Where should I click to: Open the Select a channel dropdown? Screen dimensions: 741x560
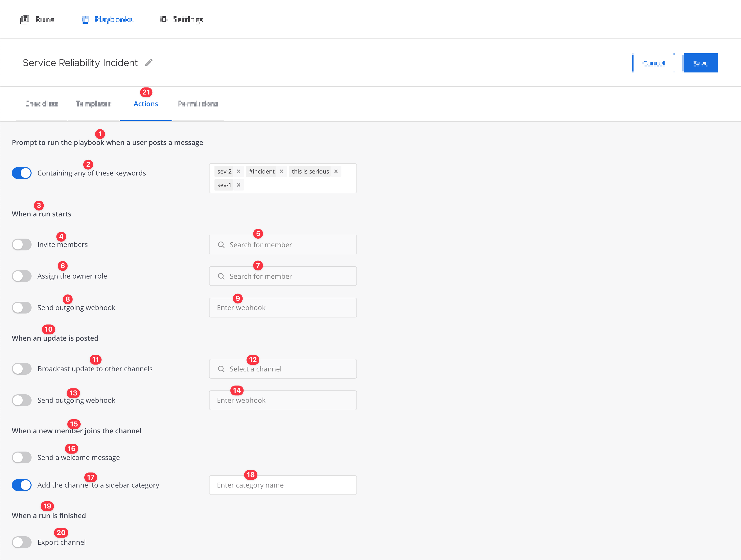(x=283, y=369)
